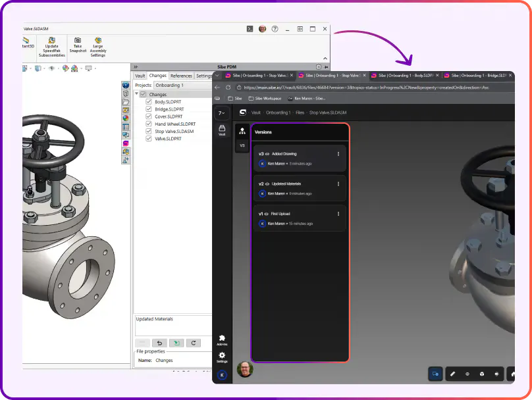
Task: Click the Sibe PDM panel gear icon
Action: coord(318,67)
